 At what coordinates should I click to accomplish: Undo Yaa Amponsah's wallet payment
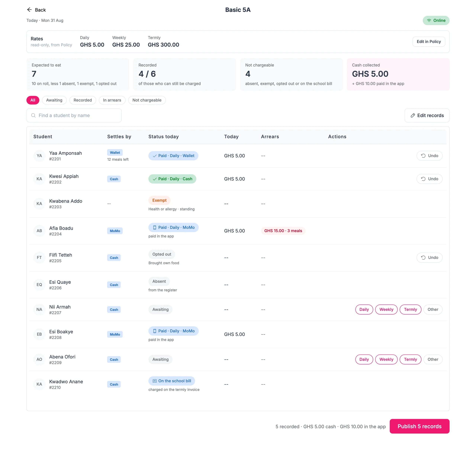click(x=429, y=156)
